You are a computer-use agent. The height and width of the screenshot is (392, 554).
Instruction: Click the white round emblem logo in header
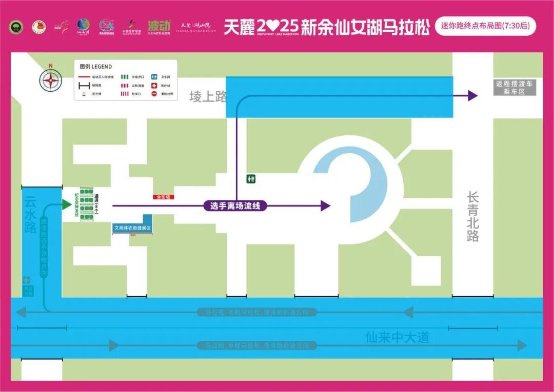(x=39, y=27)
